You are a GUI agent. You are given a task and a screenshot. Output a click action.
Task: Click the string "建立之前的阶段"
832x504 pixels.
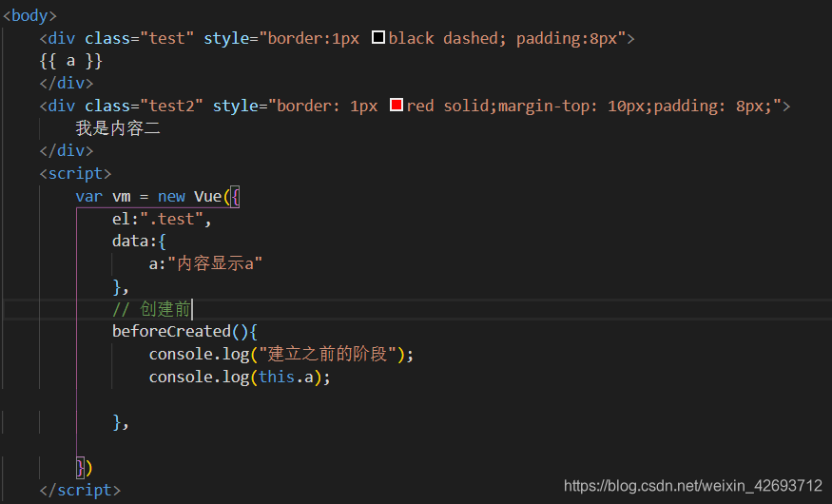pos(328,354)
